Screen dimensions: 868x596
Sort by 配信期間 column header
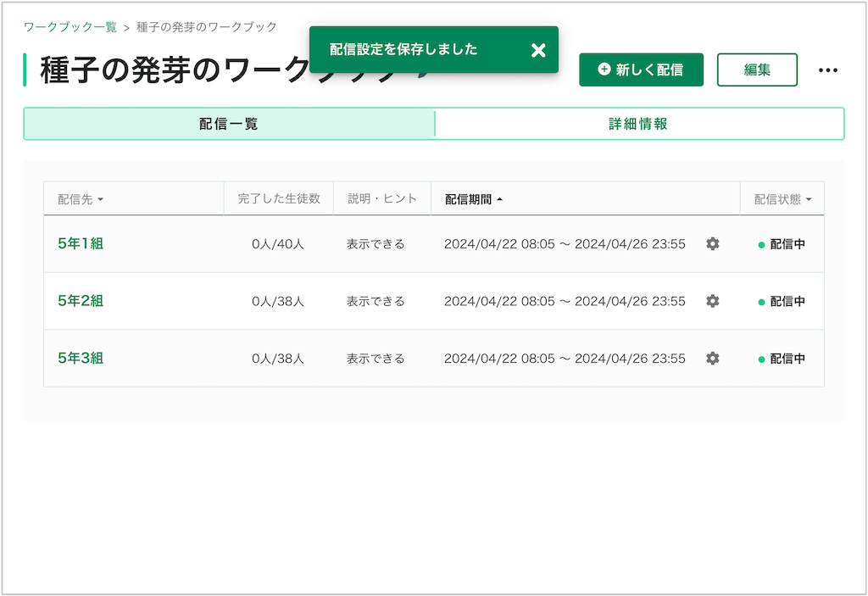[473, 199]
